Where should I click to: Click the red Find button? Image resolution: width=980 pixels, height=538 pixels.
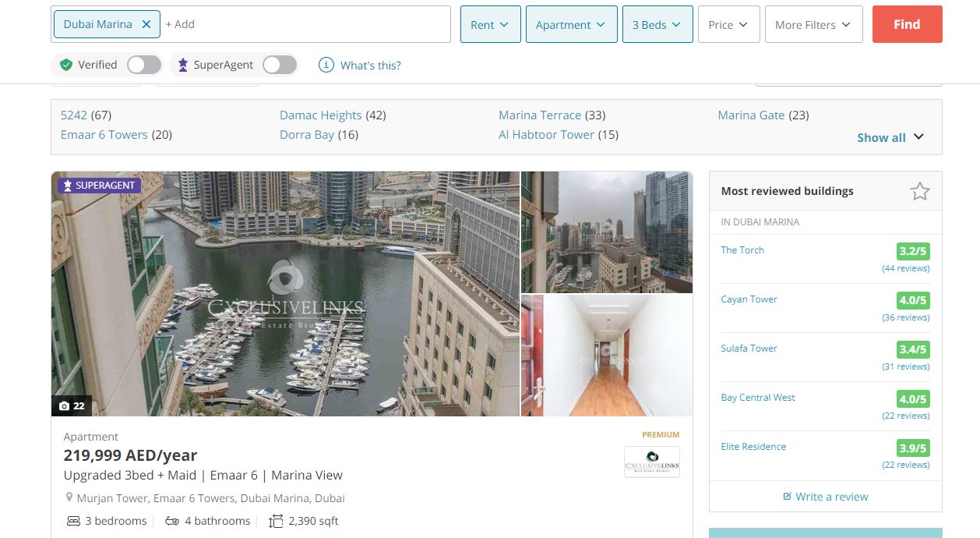click(908, 24)
